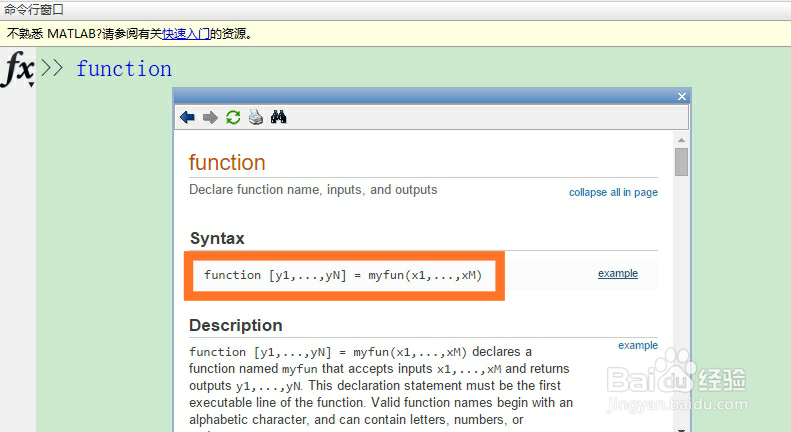Open find with the binoculars icon
The width and height of the screenshot is (791, 432).
tap(279, 118)
